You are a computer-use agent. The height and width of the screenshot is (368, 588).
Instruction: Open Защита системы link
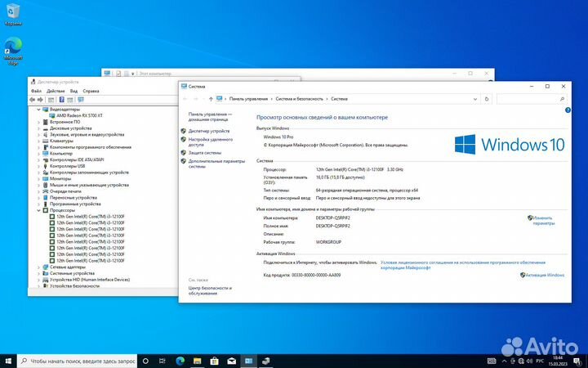pos(205,153)
